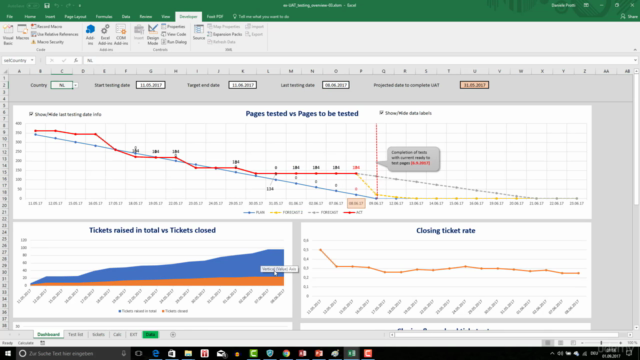Viewport: 640px width, 360px height.
Task: Open XML Expansion Packs
Action: pyautogui.click(x=225, y=34)
